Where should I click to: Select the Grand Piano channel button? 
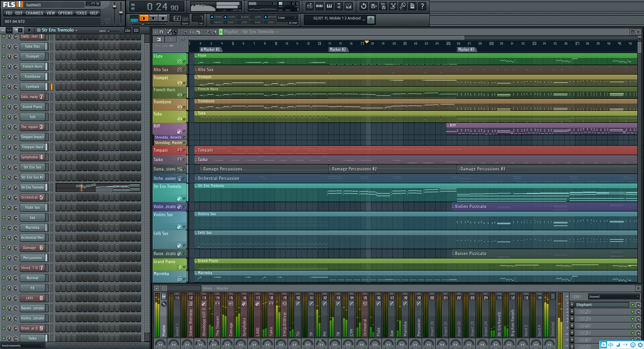33,107
